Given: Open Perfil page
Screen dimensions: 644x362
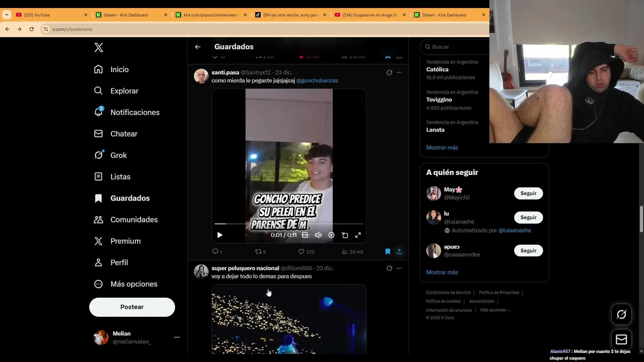Looking at the screenshot, I should tap(111, 262).
